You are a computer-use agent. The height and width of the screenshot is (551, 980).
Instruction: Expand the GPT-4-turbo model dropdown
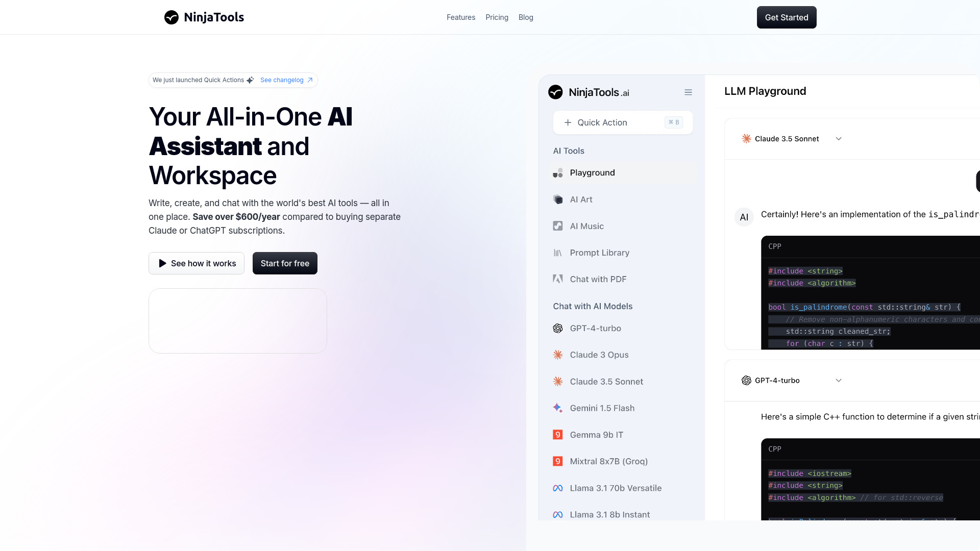pos(838,380)
